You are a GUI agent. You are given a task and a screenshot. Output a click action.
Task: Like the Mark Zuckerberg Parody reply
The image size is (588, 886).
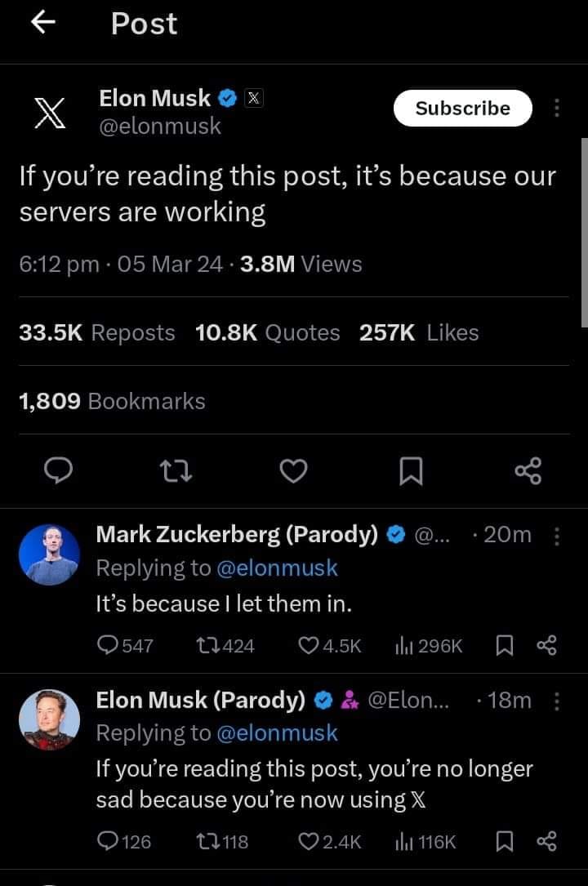point(310,646)
